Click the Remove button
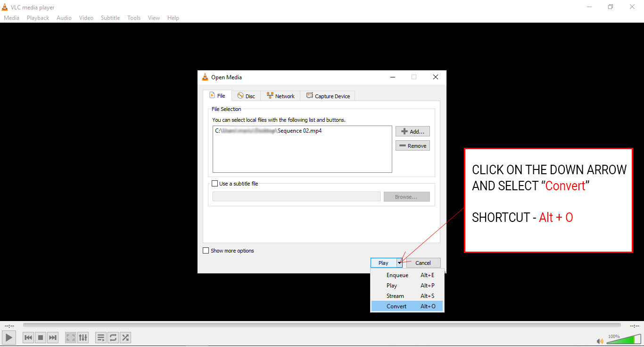 point(413,145)
